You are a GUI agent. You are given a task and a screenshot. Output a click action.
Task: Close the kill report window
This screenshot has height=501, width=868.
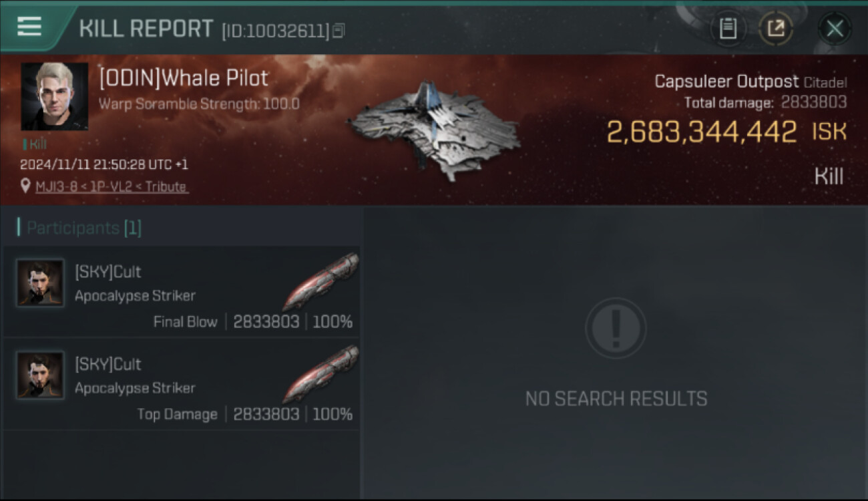[x=835, y=29]
